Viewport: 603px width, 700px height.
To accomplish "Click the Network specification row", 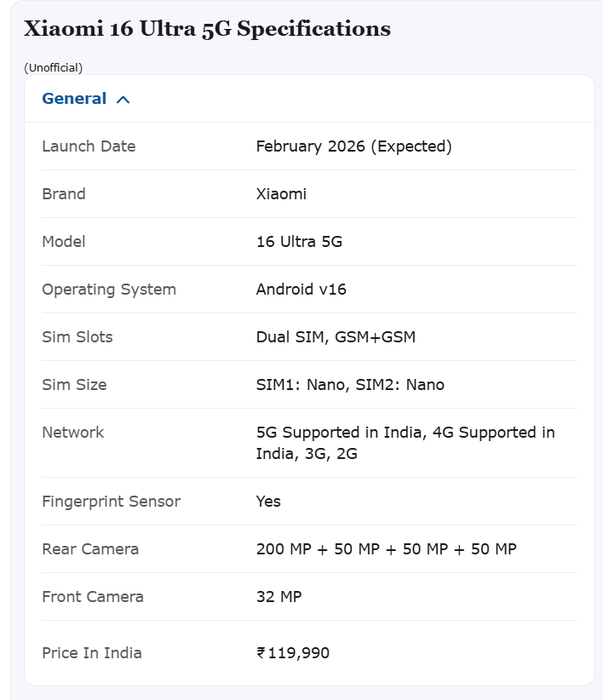I will (74, 433).
